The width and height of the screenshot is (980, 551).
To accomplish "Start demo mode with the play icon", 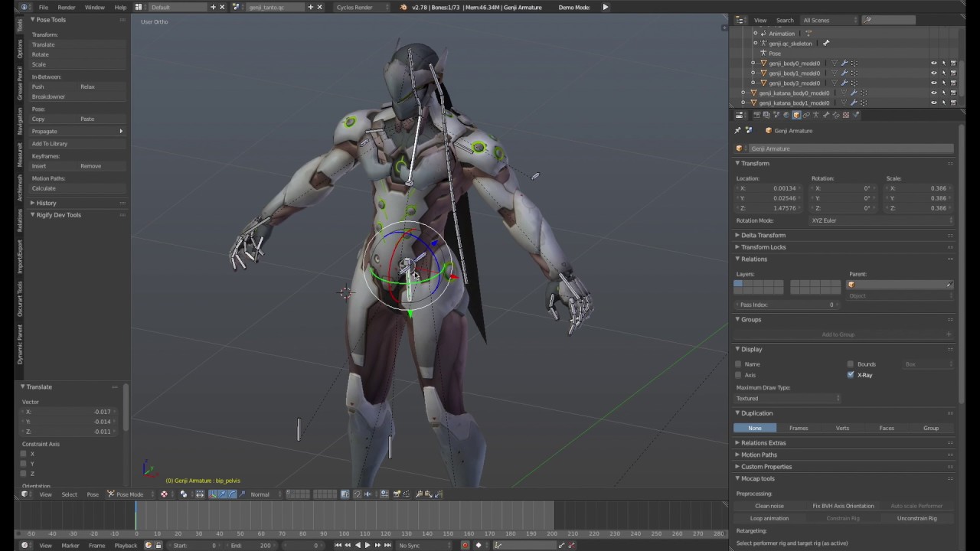I will tap(605, 7).
